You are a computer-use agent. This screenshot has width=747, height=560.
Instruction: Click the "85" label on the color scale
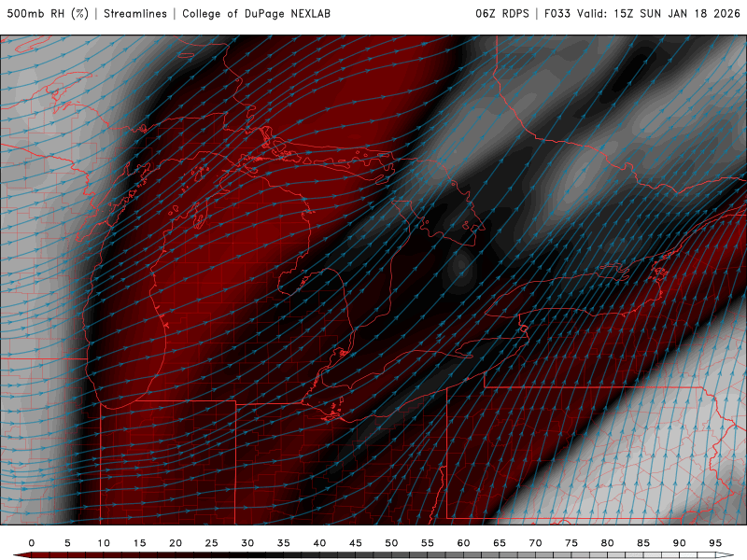(x=643, y=543)
